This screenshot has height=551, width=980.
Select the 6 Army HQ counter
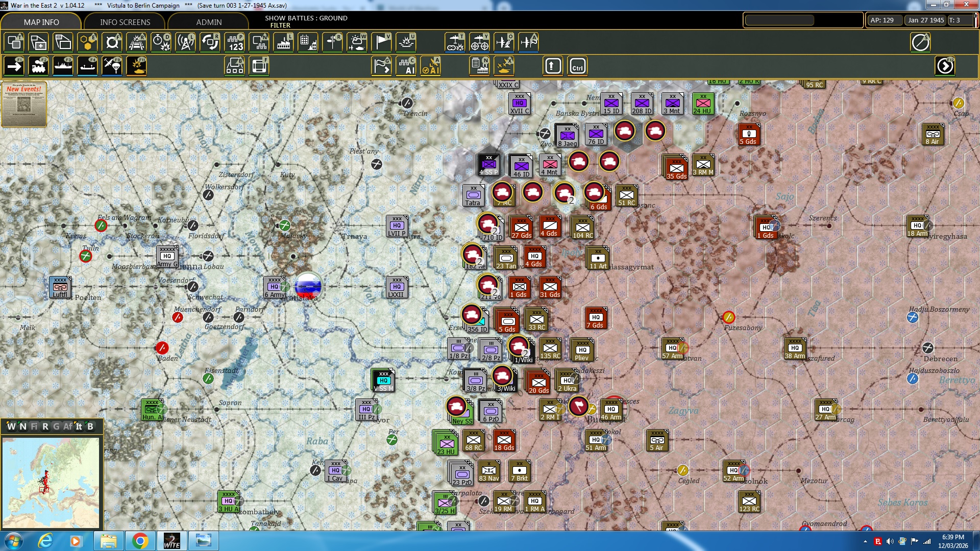click(274, 287)
